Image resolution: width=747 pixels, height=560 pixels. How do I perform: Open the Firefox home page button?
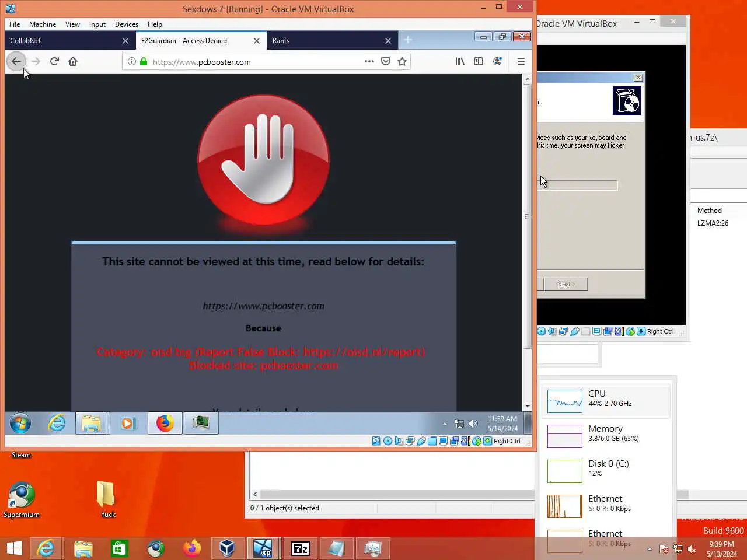click(73, 61)
